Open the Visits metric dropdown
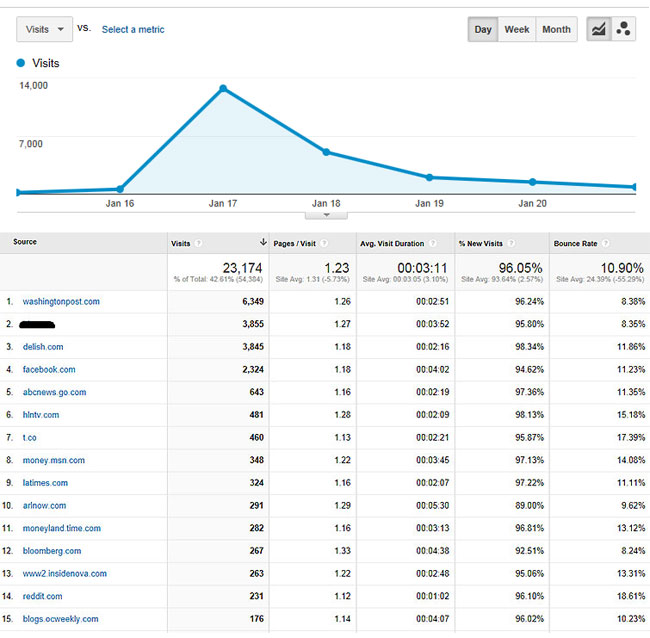 click(x=44, y=29)
